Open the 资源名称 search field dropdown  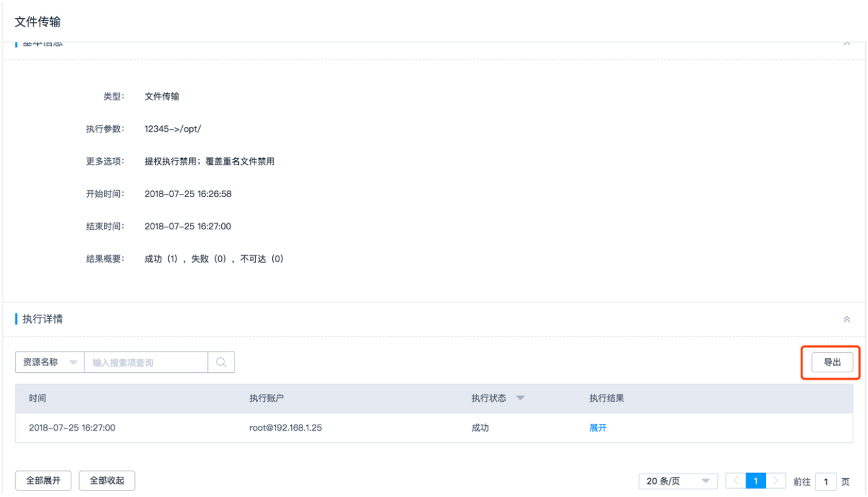pyautogui.click(x=50, y=362)
